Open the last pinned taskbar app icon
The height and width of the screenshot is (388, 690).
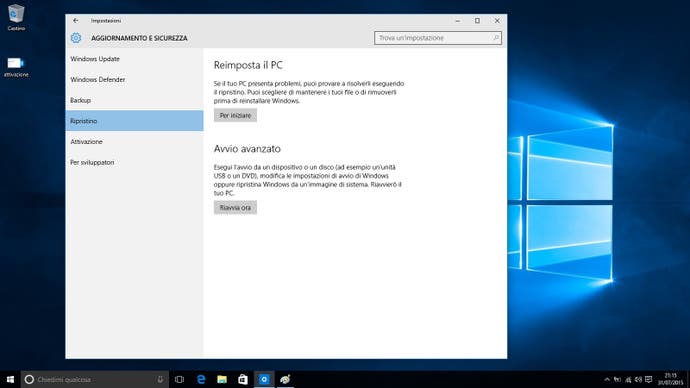(285, 379)
